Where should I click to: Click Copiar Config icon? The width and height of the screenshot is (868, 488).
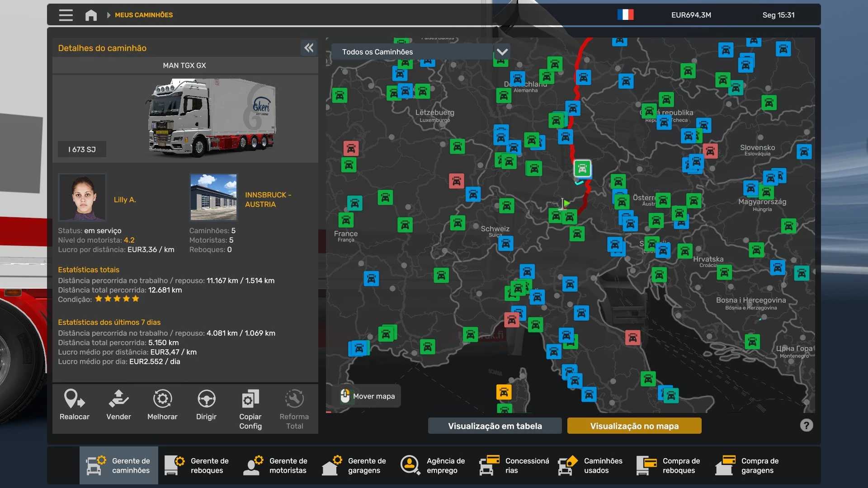coord(250,399)
